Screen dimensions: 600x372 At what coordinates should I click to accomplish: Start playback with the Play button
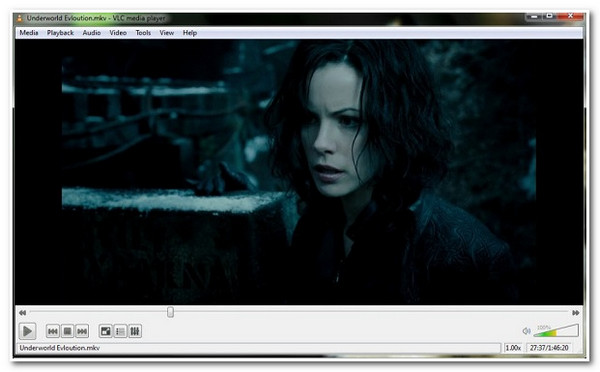pyautogui.click(x=28, y=331)
